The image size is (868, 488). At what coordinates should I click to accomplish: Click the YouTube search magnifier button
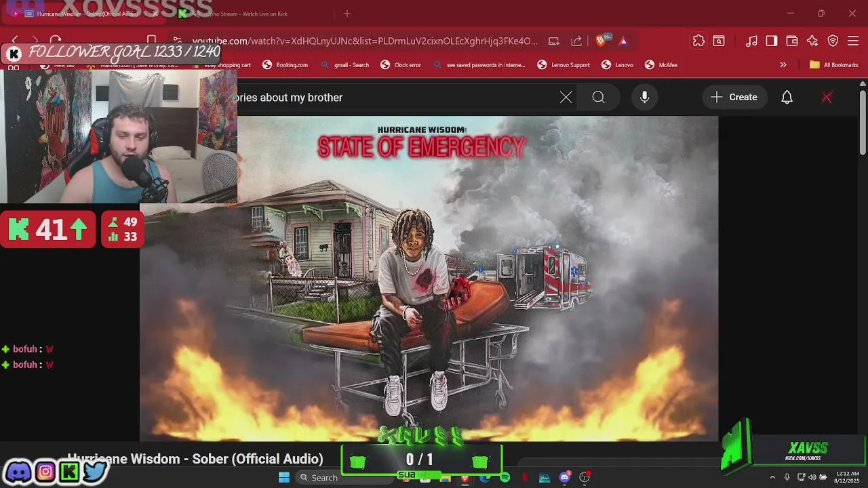[598, 98]
